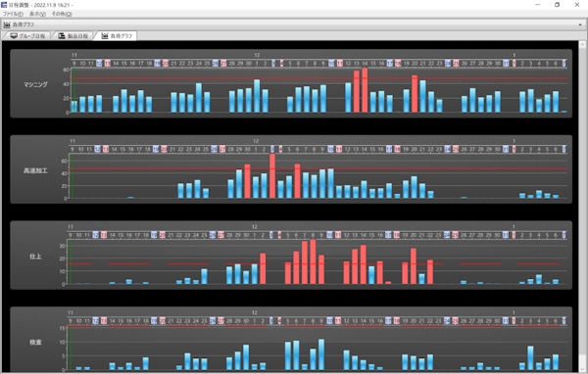Click the グループ日程 tab icon
Image resolution: width=588 pixels, height=374 pixels.
(14, 36)
